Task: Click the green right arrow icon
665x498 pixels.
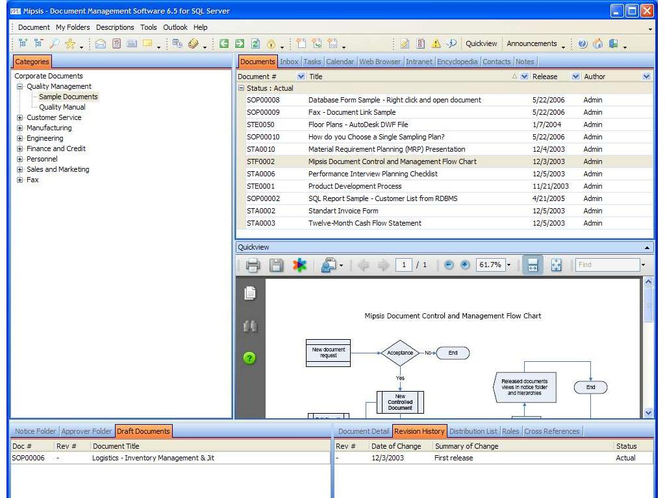Action: [240, 43]
